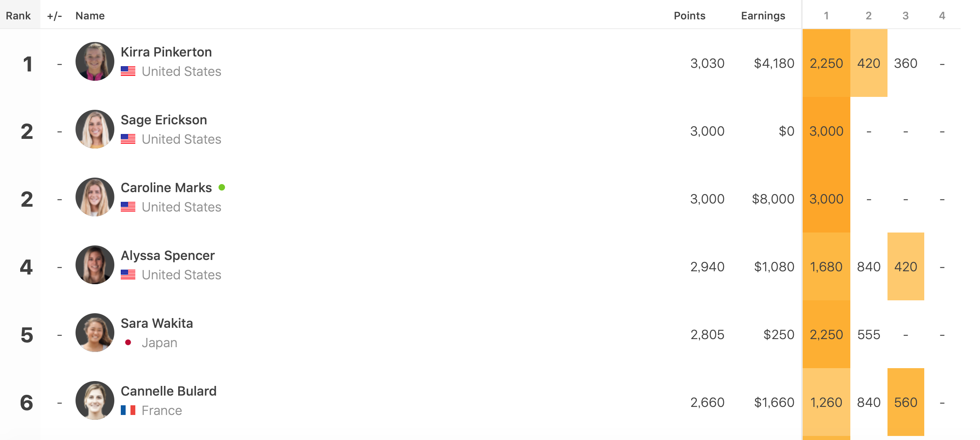The width and height of the screenshot is (980, 440).
Task: Select event column 1 header
Action: [826, 16]
